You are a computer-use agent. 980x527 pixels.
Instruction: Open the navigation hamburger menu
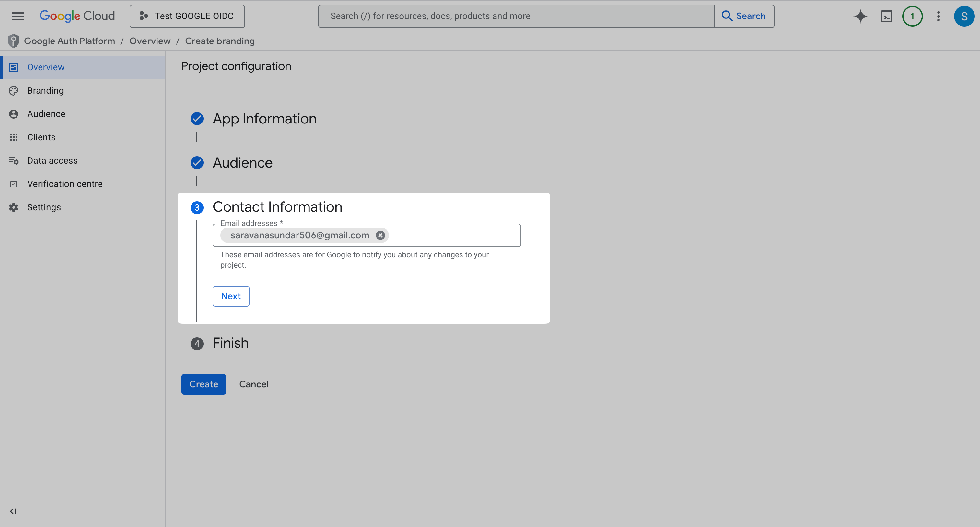tap(18, 16)
